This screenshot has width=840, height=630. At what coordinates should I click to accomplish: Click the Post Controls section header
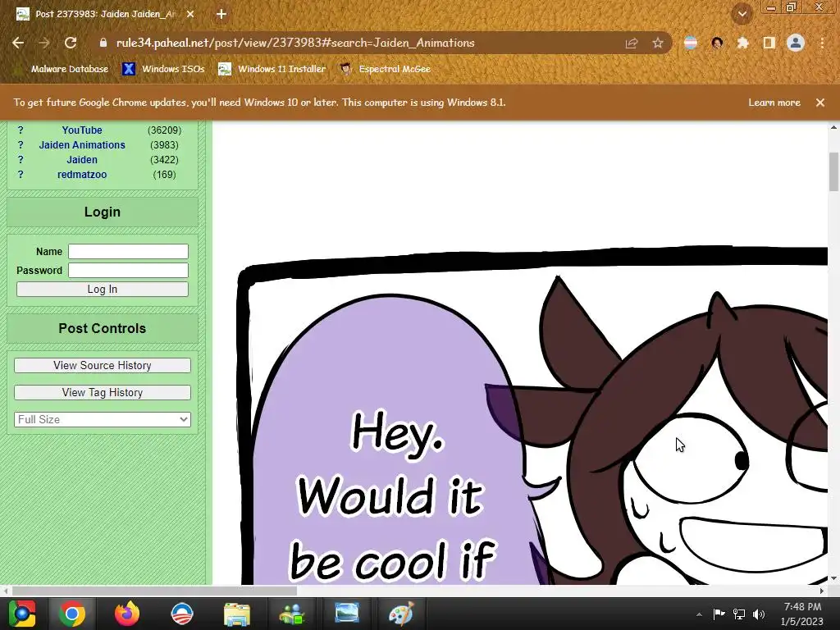pyautogui.click(x=103, y=328)
